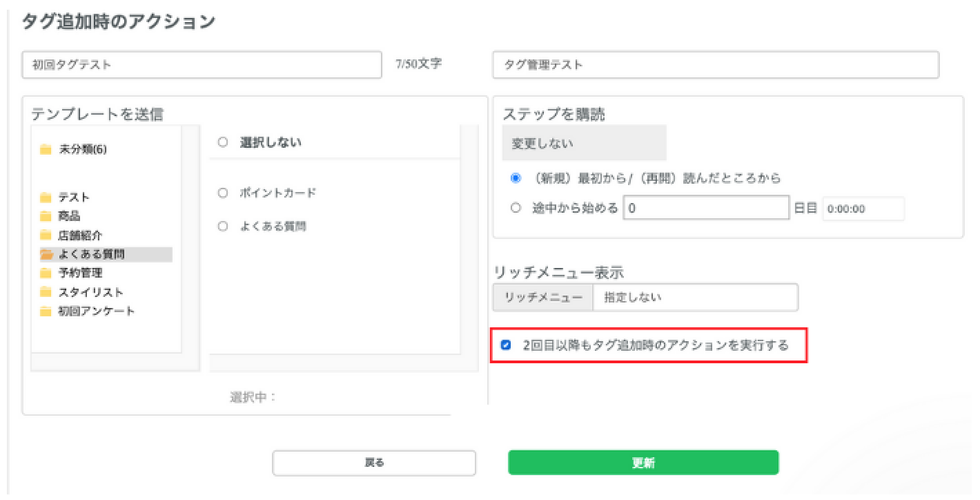The image size is (980, 500).
Task: Click the リッチメニュー label button
Action: (543, 298)
